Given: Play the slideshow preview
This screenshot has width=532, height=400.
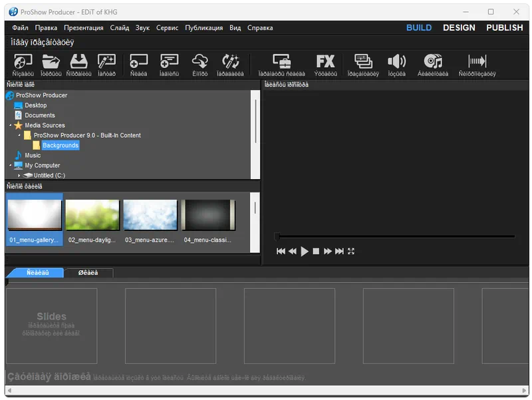Looking at the screenshot, I should 305,252.
